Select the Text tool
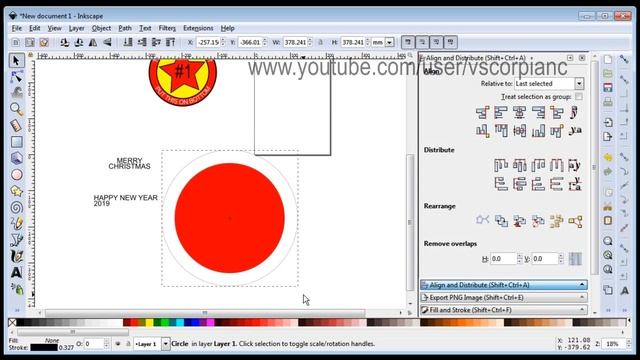 (x=16, y=273)
